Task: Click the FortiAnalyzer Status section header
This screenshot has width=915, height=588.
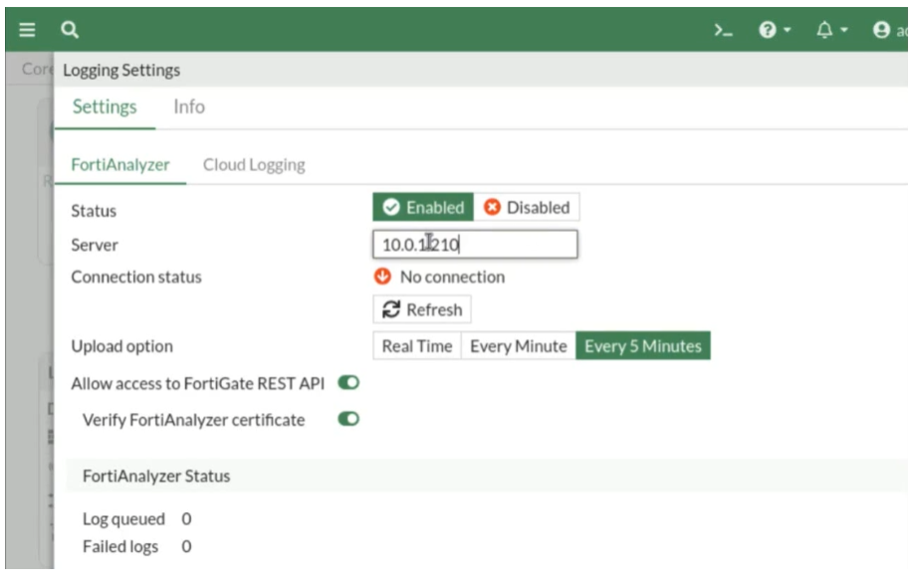Action: pyautogui.click(x=156, y=476)
